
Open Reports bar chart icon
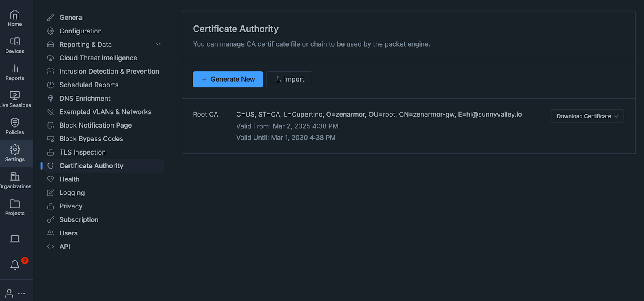point(15,72)
